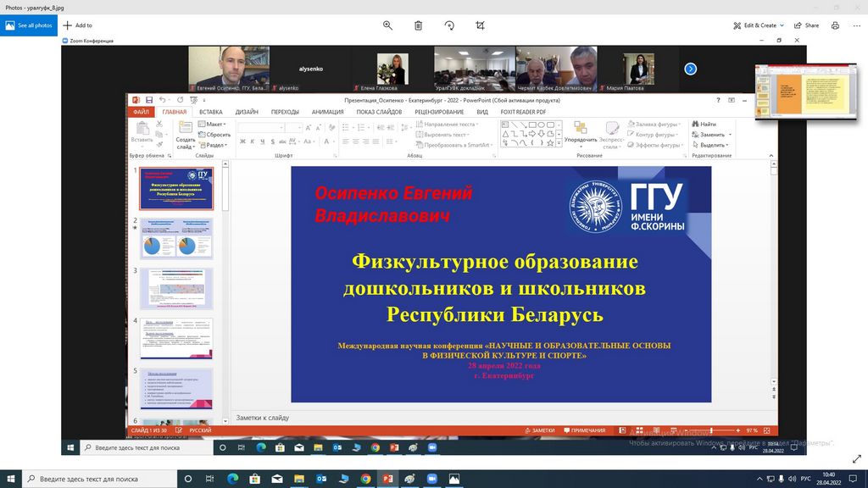Click the Share button

pos(806,25)
